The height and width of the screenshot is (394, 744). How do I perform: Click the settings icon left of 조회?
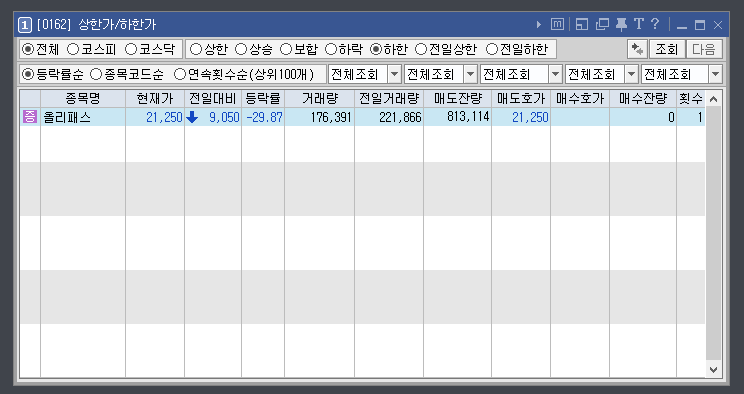tap(637, 49)
